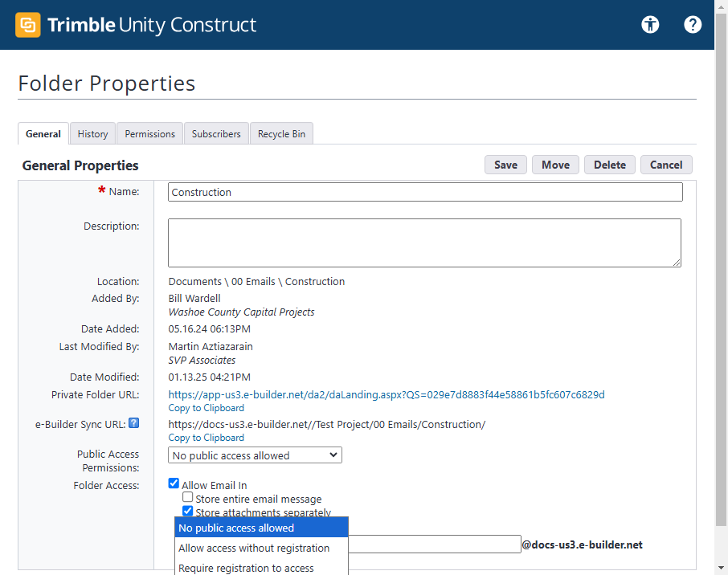Click the location path Documents \ 00 Emails \ Construction
This screenshot has width=728, height=575.
point(256,281)
